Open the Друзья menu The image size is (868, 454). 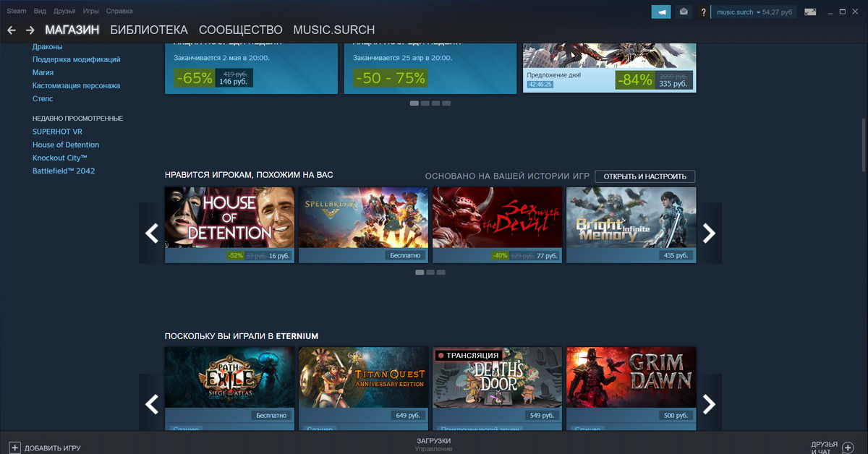64,12
